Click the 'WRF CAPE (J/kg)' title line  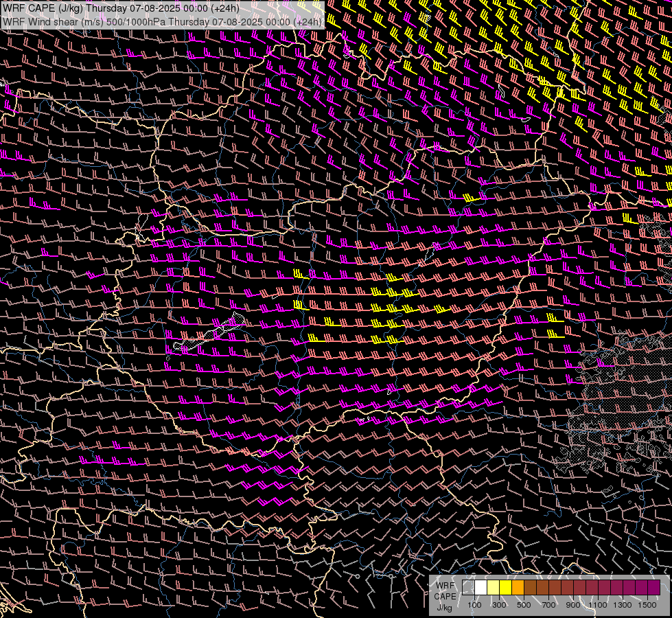(x=121, y=8)
